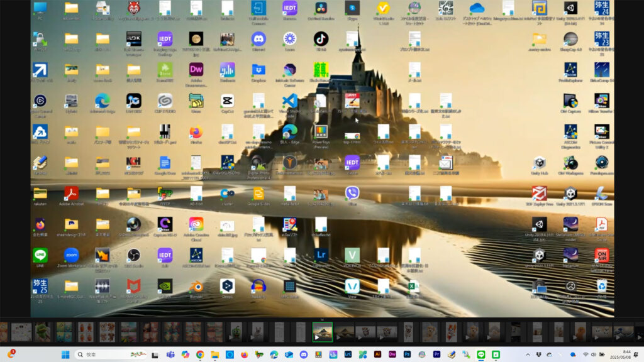Image resolution: width=644 pixels, height=362 pixels.
Task: Open the NVIDIA desktop icon
Action: click(x=165, y=287)
